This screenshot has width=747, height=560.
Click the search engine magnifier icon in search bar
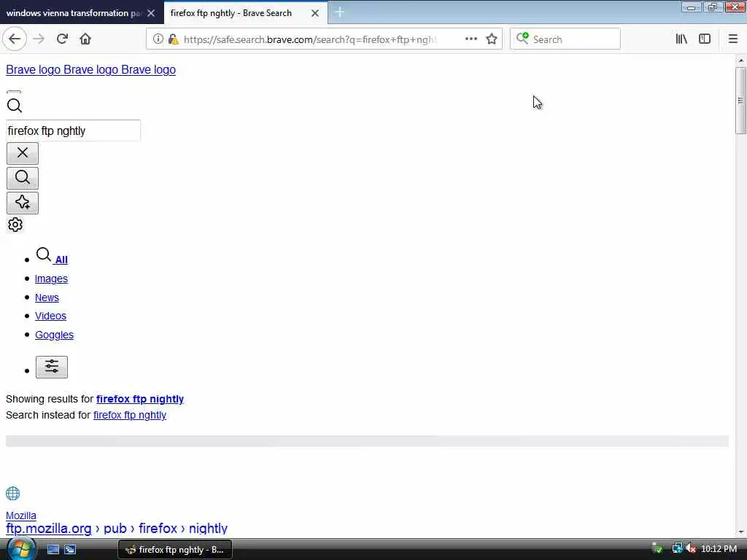(x=522, y=38)
